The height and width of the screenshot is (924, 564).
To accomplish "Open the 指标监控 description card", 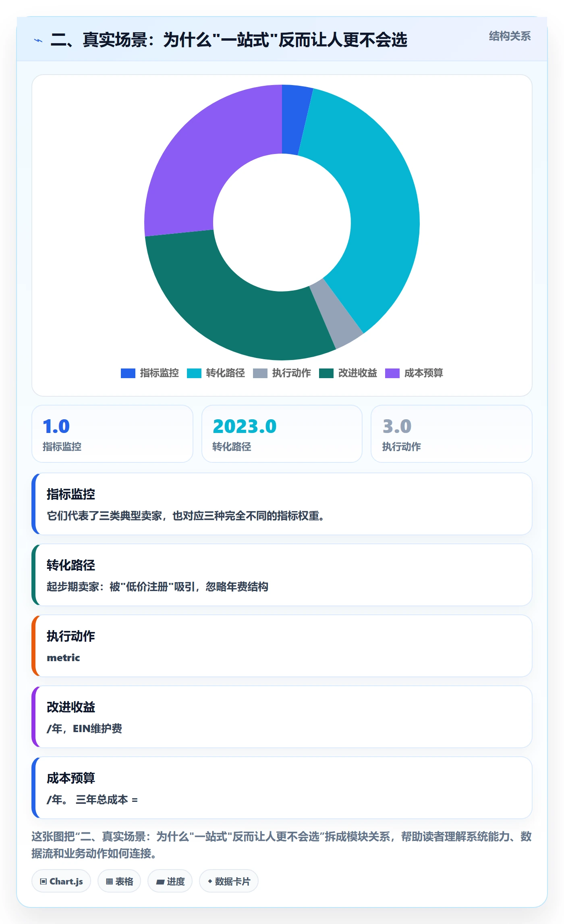I will [x=282, y=504].
